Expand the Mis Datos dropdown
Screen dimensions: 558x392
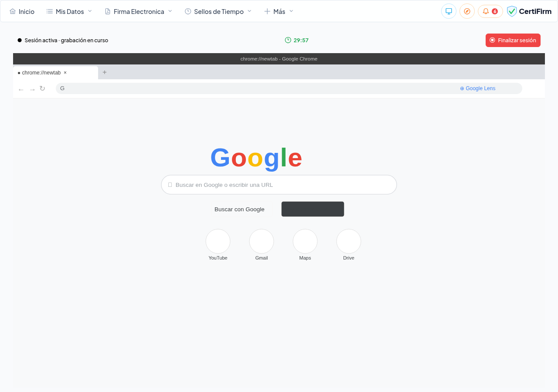tap(69, 11)
